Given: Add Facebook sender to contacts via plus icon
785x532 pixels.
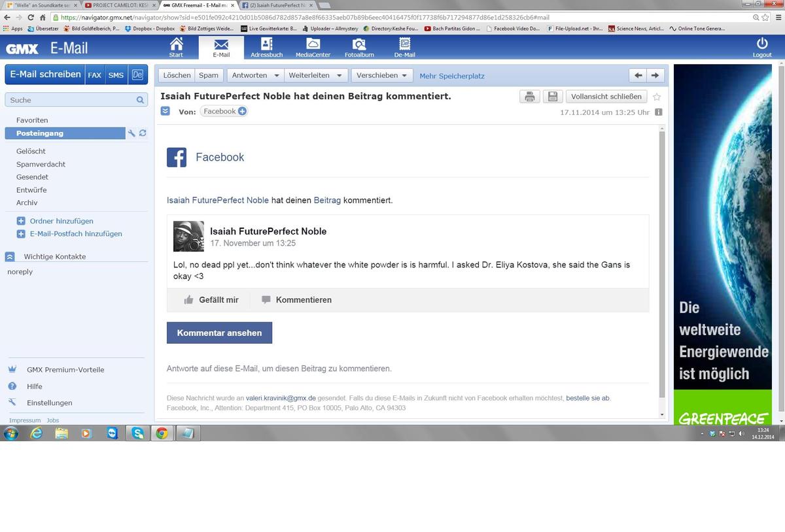Looking at the screenshot, I should (x=242, y=111).
